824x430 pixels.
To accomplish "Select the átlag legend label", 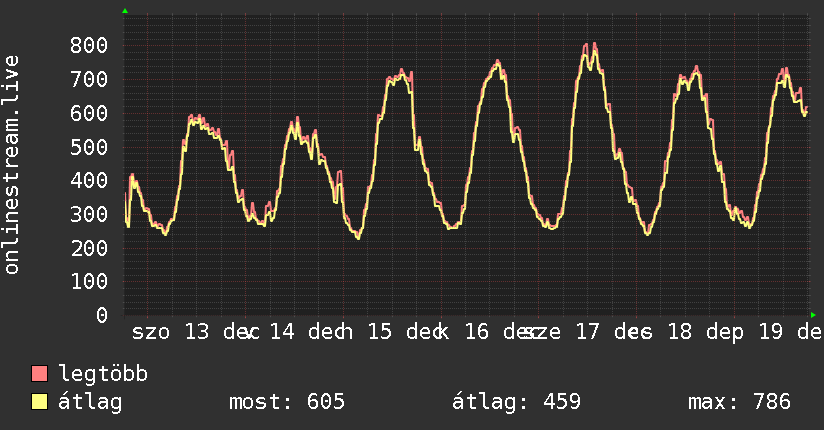I will 90,402.
